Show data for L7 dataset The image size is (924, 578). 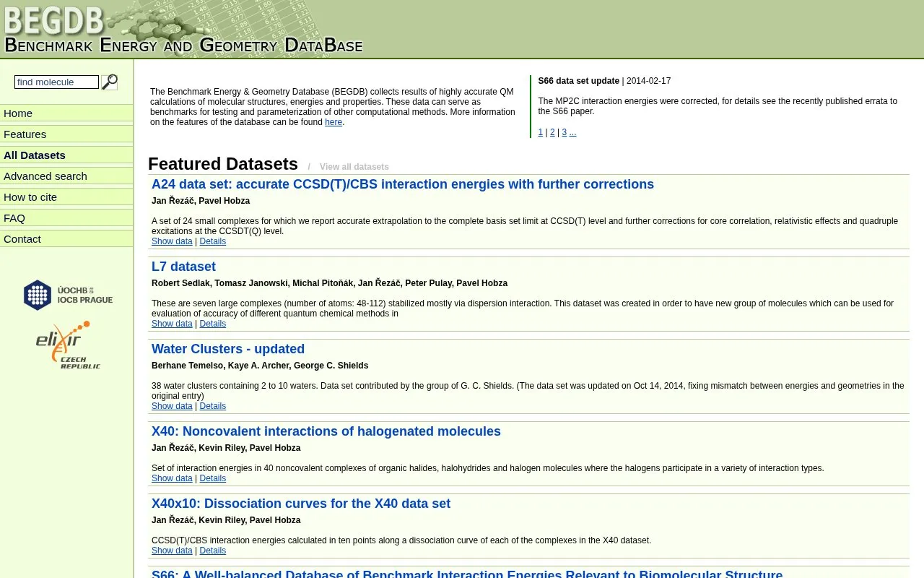(x=172, y=324)
